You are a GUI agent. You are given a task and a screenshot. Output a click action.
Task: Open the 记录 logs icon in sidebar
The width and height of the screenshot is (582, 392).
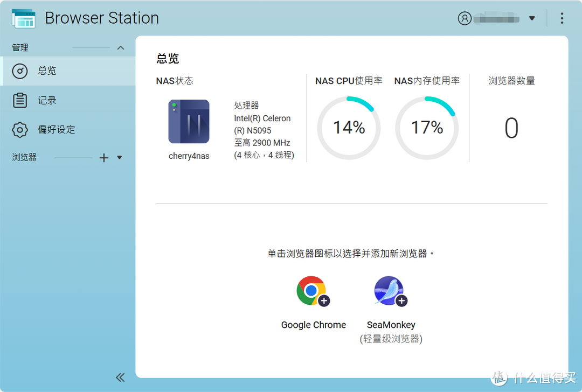point(19,100)
